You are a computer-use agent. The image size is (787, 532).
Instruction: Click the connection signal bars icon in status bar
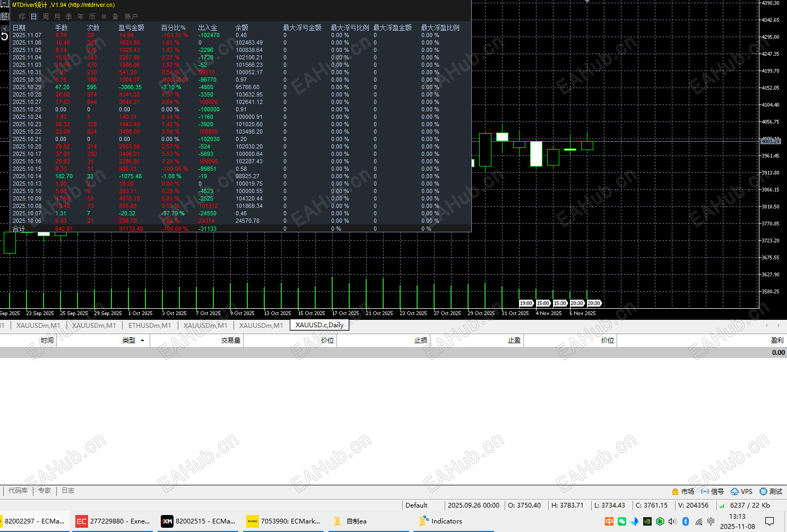point(722,505)
